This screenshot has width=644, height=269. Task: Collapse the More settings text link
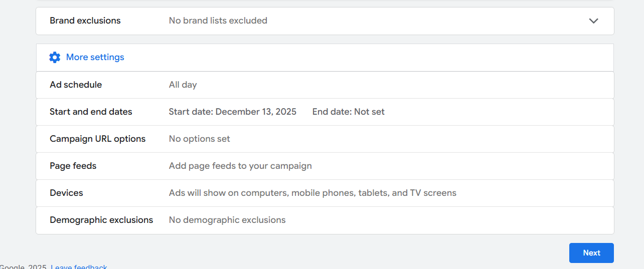point(95,57)
